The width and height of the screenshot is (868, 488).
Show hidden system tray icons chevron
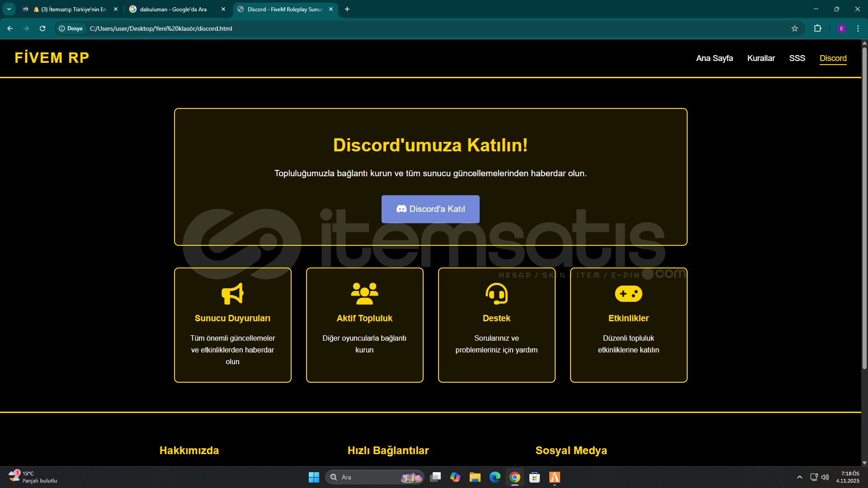pos(800,477)
